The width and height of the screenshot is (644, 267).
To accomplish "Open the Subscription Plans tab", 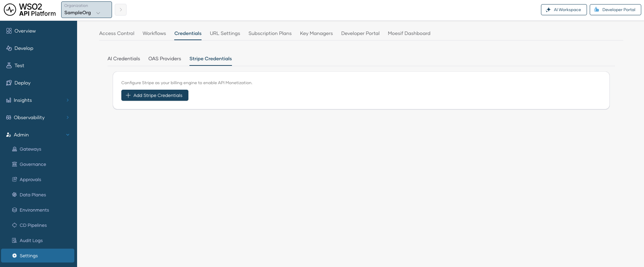I will coord(270,34).
